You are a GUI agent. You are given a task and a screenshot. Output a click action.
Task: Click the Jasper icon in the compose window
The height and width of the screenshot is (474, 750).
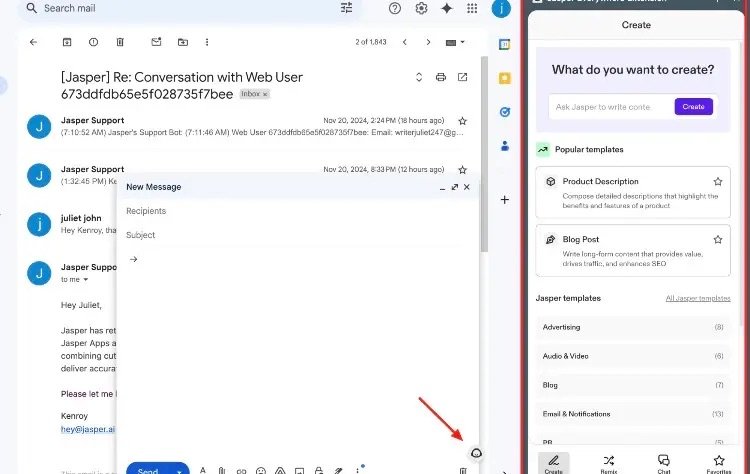coord(476,453)
